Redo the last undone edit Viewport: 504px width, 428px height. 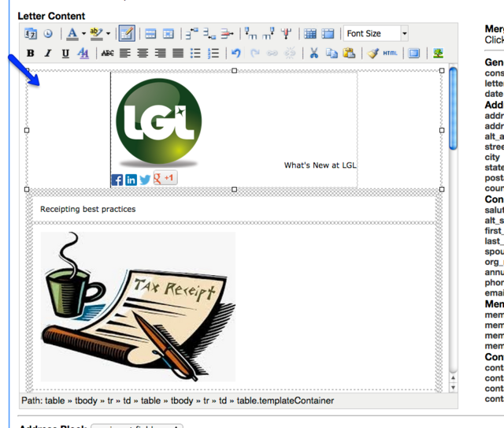pos(255,53)
